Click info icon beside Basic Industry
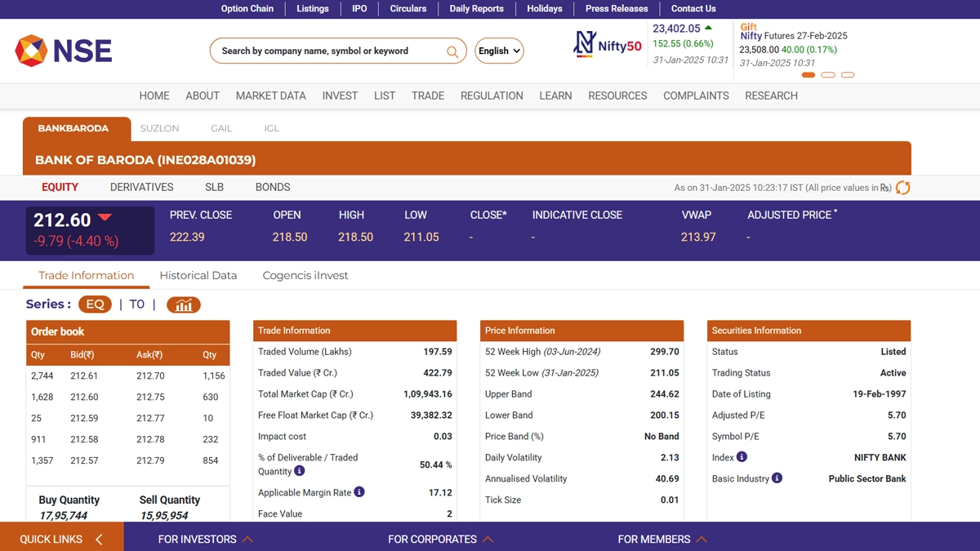 click(x=777, y=478)
